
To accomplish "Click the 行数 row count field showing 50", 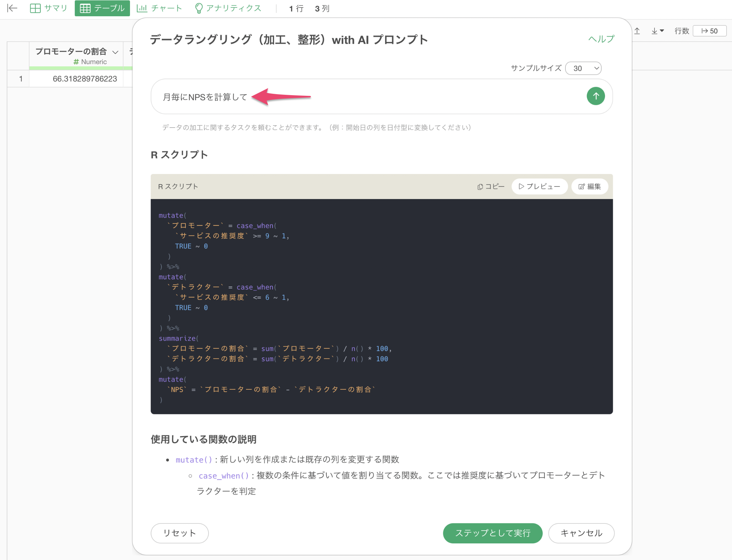I will pyautogui.click(x=709, y=31).
